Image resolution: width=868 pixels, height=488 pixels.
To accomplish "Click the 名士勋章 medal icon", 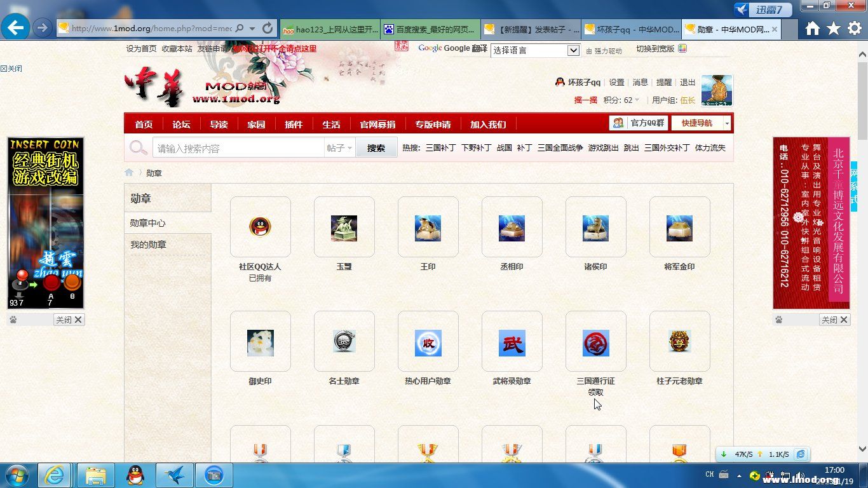I will (x=344, y=342).
